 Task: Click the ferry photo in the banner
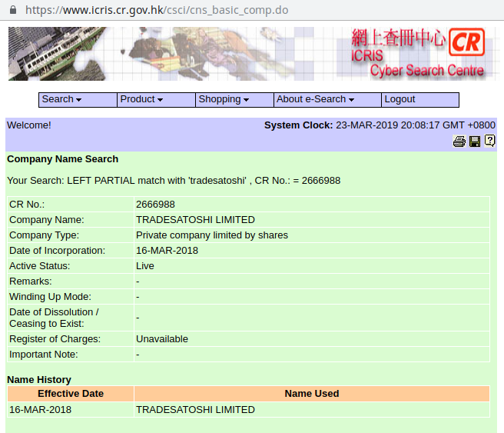tap(57, 54)
